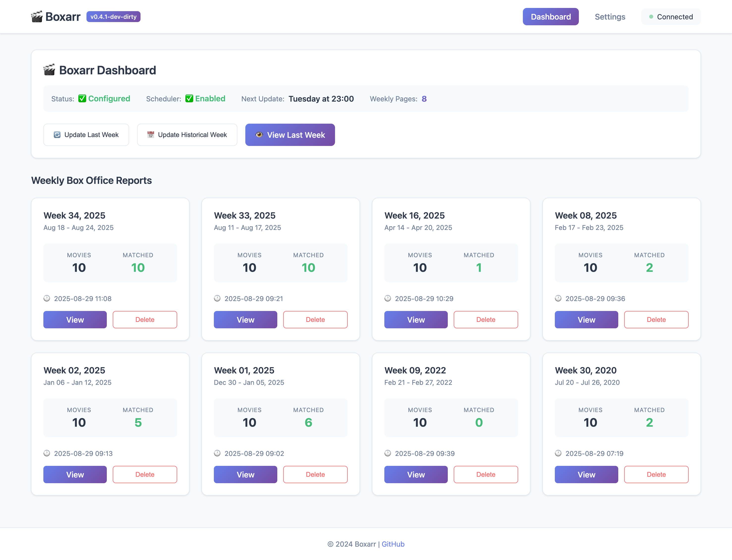Click the refresh icon on Update Last Week
This screenshot has width=732, height=560.
point(57,135)
